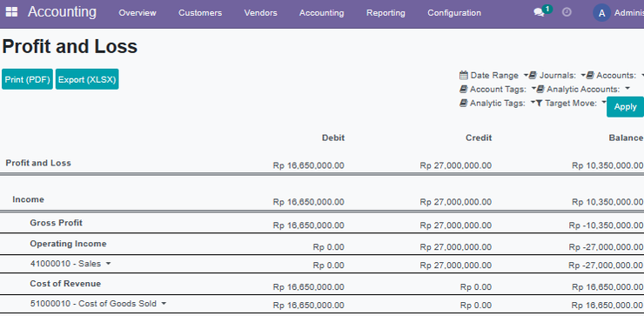The width and height of the screenshot is (644, 316).
Task: Click the Target Move funnel icon
Action: 540,103
